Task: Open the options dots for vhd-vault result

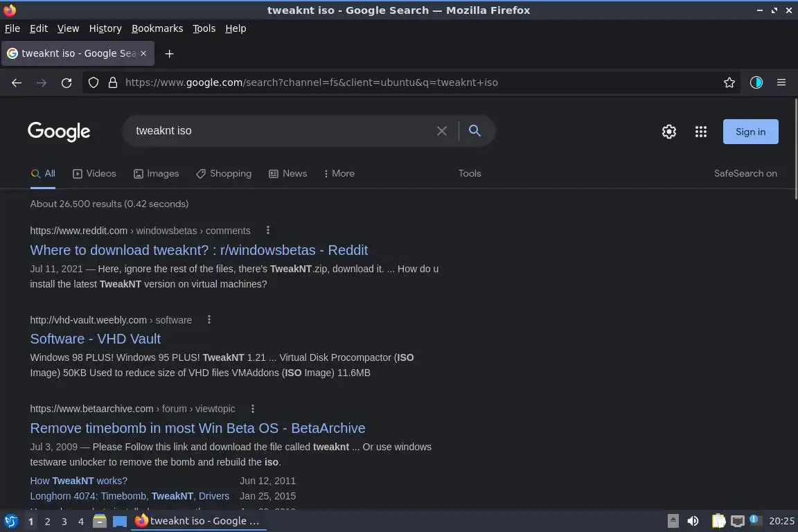Action: coord(209,320)
